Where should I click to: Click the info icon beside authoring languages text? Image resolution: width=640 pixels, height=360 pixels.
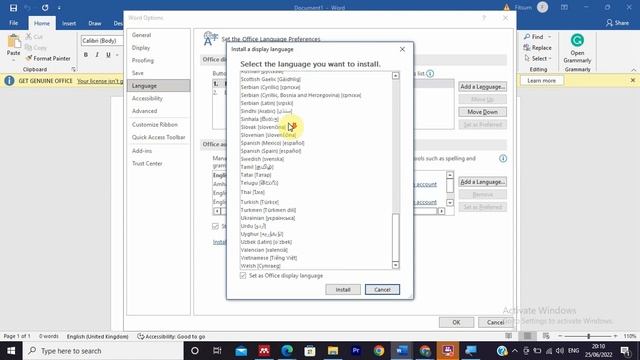click(x=503, y=158)
